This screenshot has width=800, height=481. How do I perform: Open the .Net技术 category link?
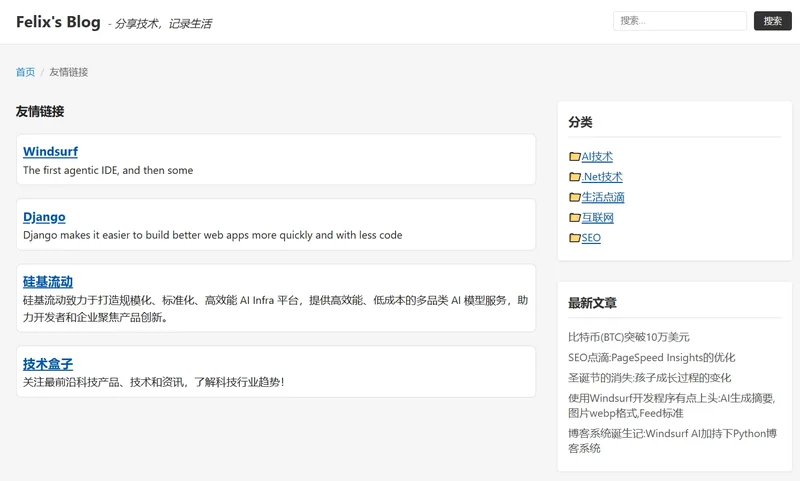click(x=602, y=177)
